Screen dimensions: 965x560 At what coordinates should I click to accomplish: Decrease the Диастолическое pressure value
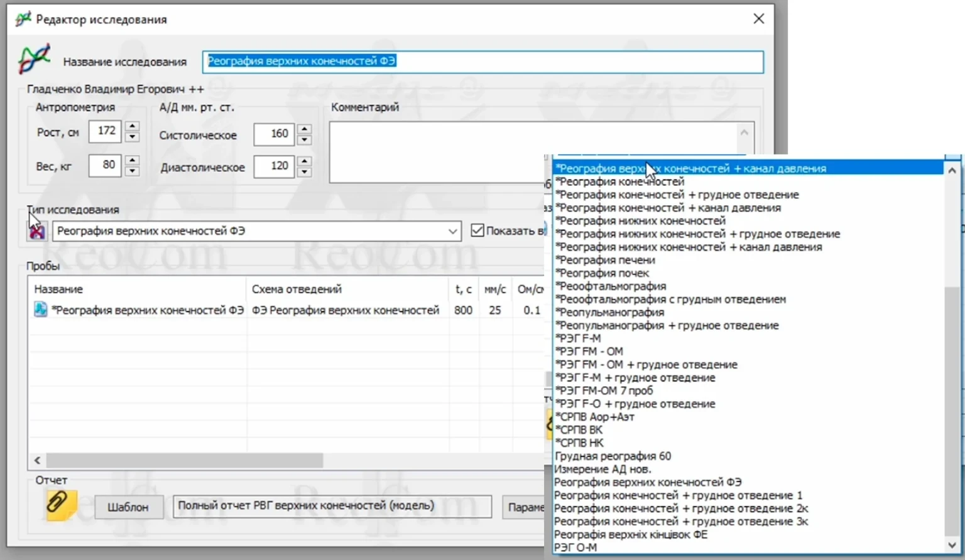pos(304,171)
